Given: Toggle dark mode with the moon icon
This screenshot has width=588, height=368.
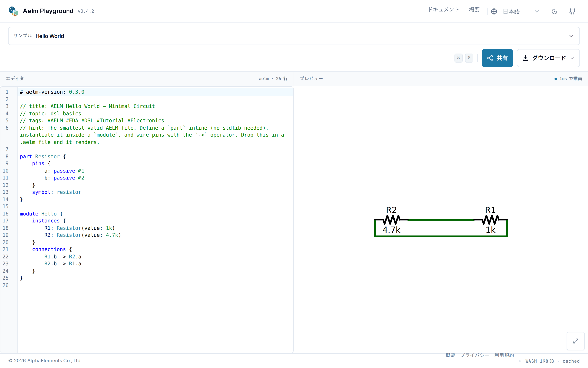Looking at the screenshot, I should pyautogui.click(x=555, y=11).
